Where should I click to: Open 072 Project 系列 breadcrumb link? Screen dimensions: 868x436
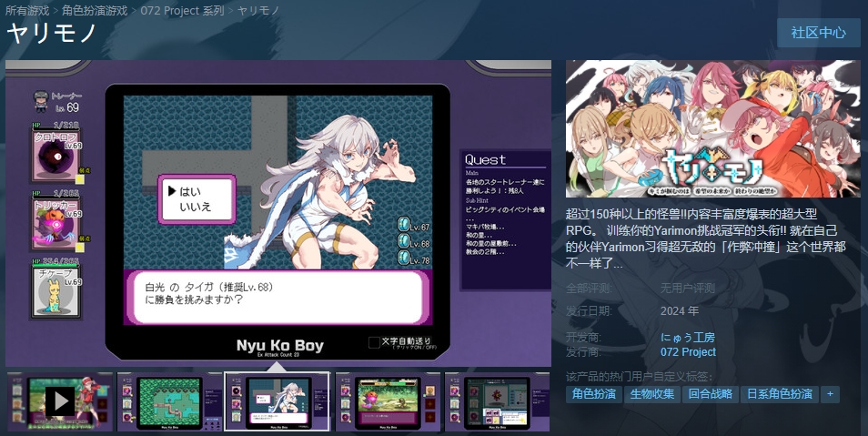pos(182,11)
